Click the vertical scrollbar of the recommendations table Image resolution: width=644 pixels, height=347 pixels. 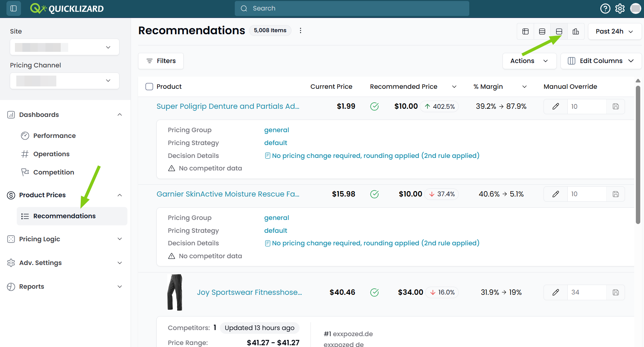(x=638, y=155)
